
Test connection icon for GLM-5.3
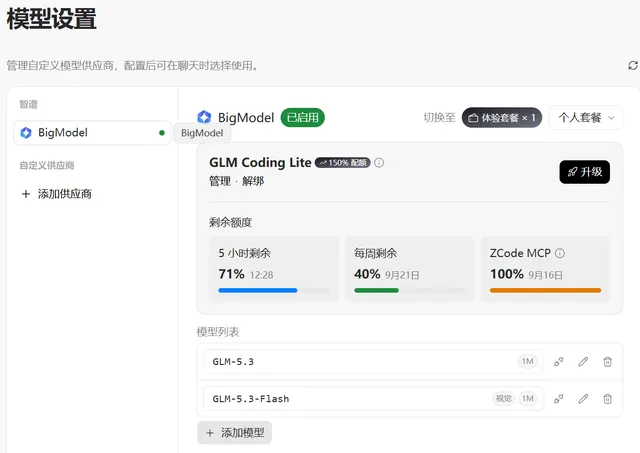[x=558, y=362]
